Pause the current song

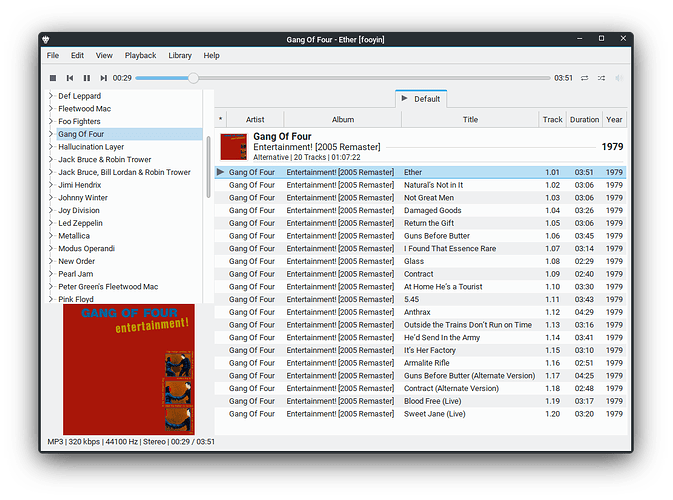click(87, 78)
